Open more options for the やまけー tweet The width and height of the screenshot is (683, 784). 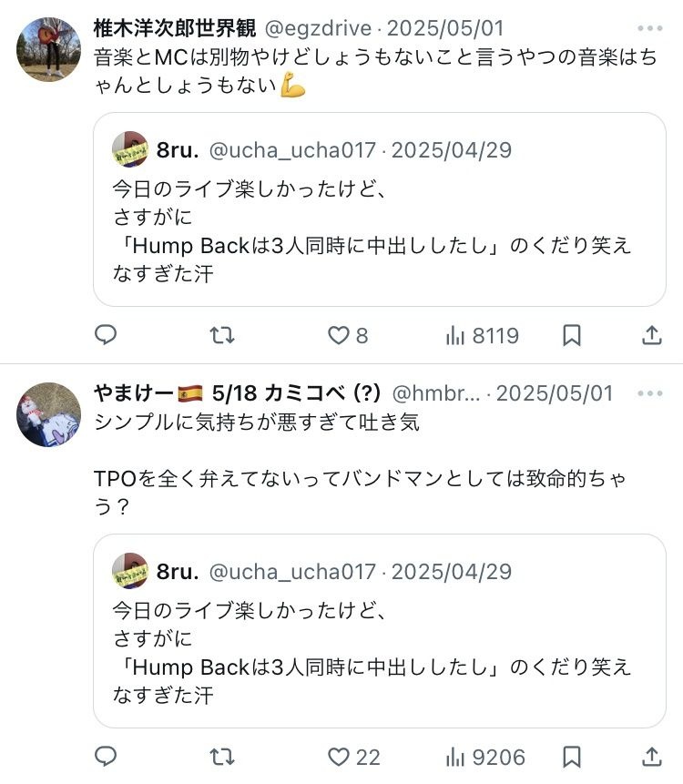pyautogui.click(x=650, y=394)
